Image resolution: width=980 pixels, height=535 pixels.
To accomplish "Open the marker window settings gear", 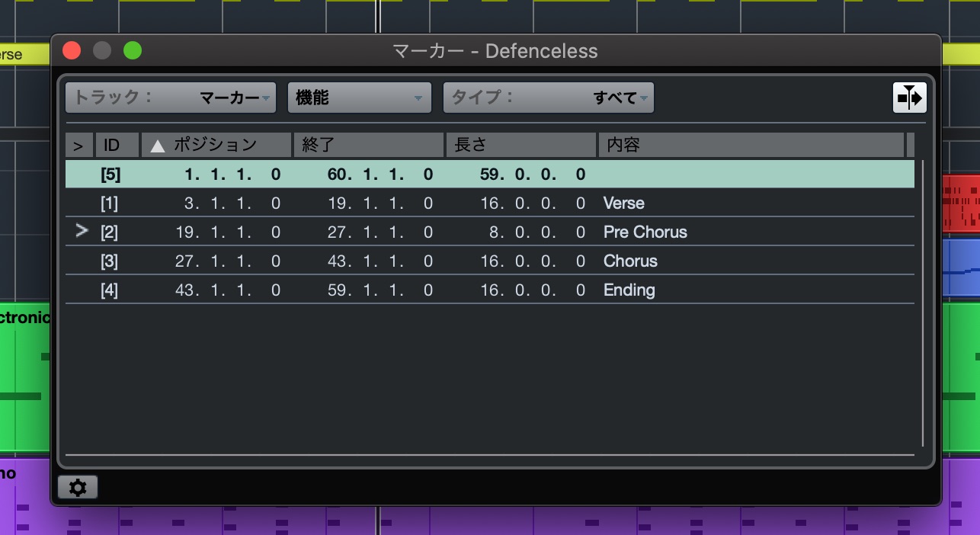I will click(x=78, y=487).
